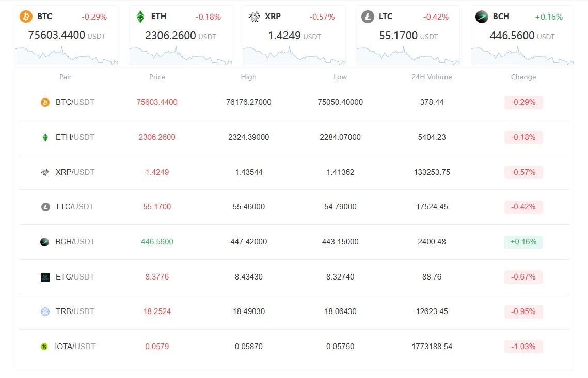
Task: Click the Ethereum icon in the ETH card
Action: 140,17
